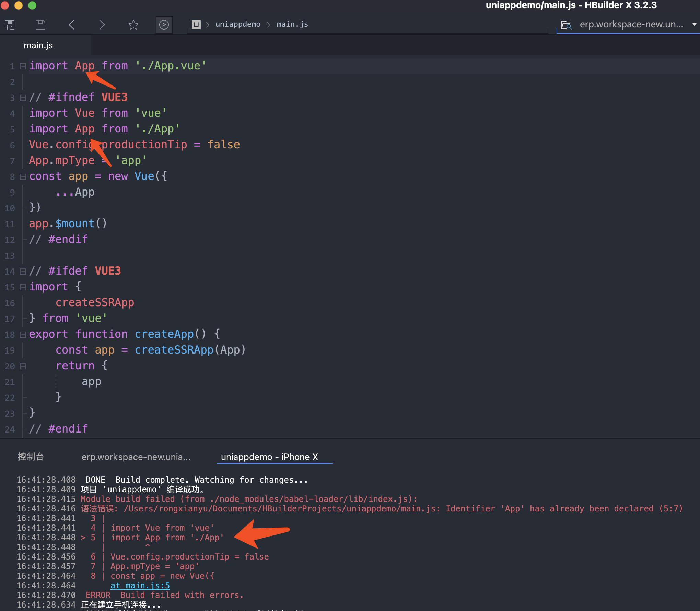This screenshot has height=611, width=700.
Task: Select the erp.workspace-new.unia... console tab
Action: pos(136,457)
